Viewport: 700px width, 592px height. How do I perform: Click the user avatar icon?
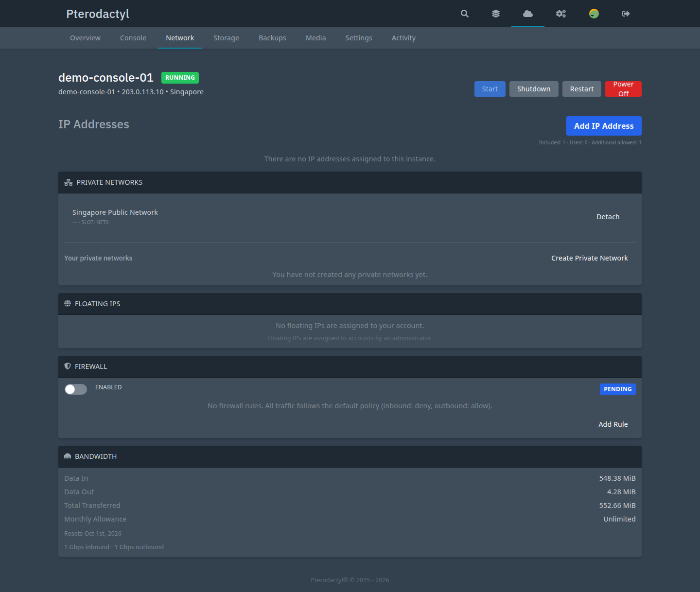[594, 14]
